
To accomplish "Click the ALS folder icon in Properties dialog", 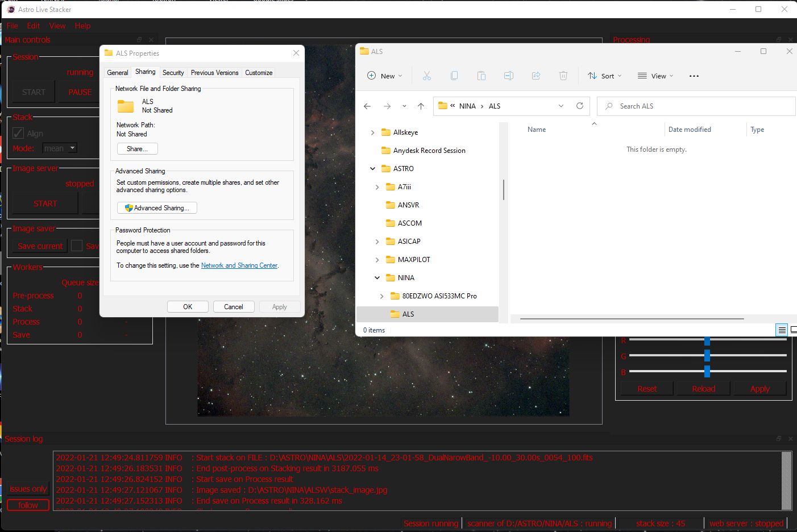I will point(126,106).
